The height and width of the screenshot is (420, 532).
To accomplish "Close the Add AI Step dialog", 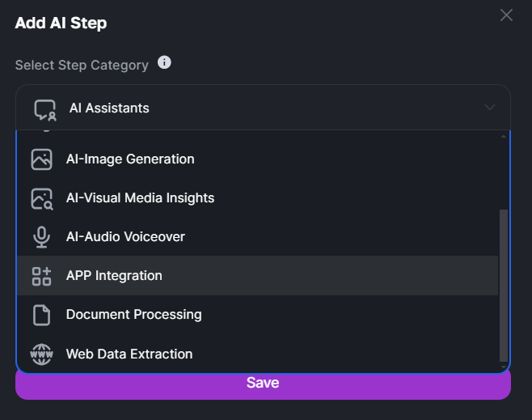I will [x=506, y=15].
